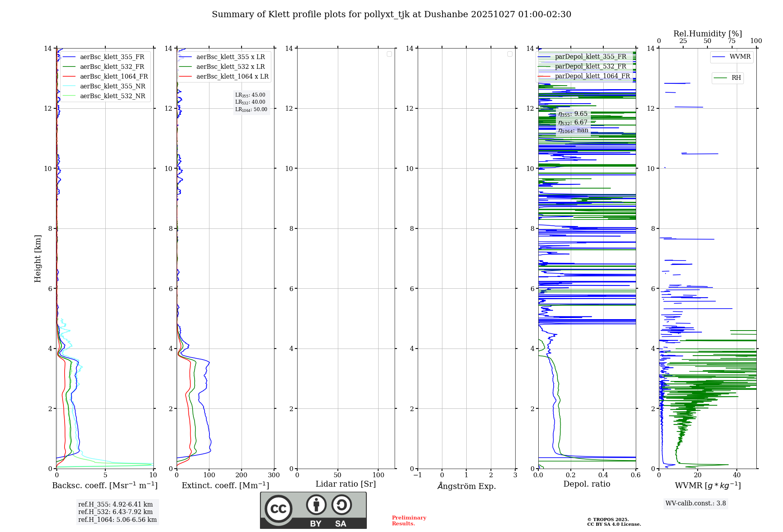Click the Creative Commons CC circle icon
Image resolution: width=783 pixels, height=532 pixels.
pyautogui.click(x=278, y=509)
